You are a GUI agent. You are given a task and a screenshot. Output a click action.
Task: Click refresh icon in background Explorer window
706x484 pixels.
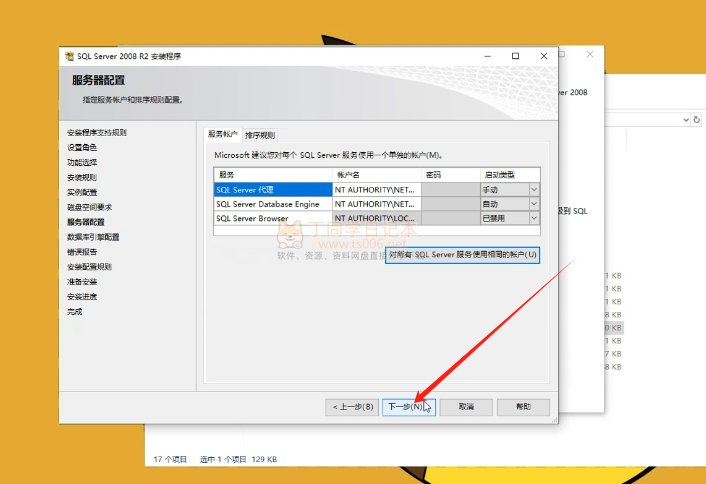coord(697,120)
